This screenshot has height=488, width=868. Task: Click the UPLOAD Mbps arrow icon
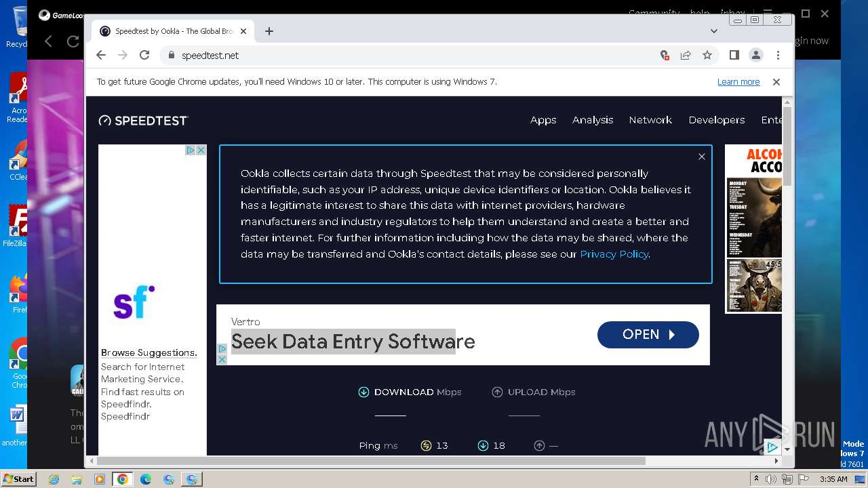[497, 392]
